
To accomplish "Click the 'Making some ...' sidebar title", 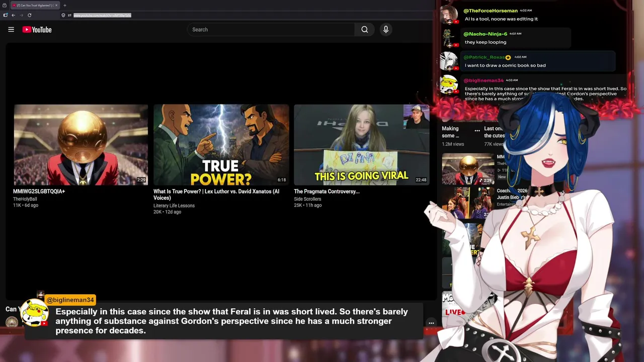I will click(450, 132).
